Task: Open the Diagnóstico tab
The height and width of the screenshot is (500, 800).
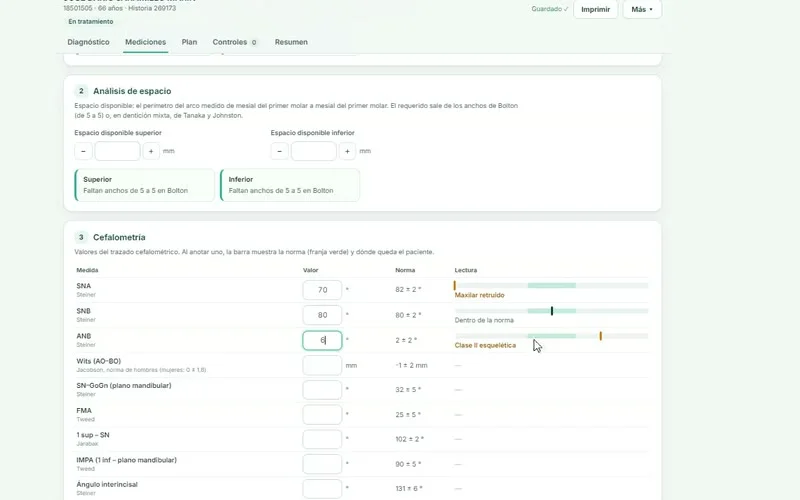Action: point(88,42)
